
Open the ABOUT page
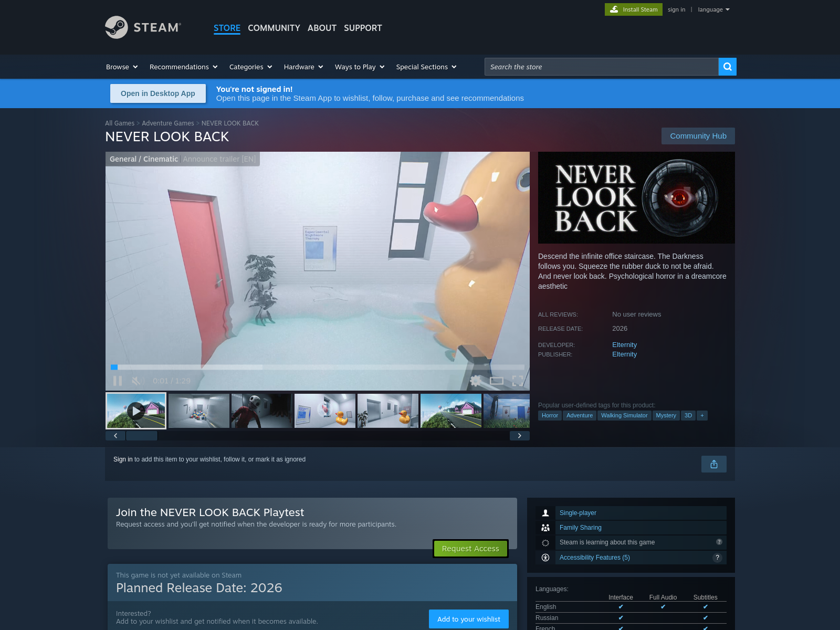point(322,28)
